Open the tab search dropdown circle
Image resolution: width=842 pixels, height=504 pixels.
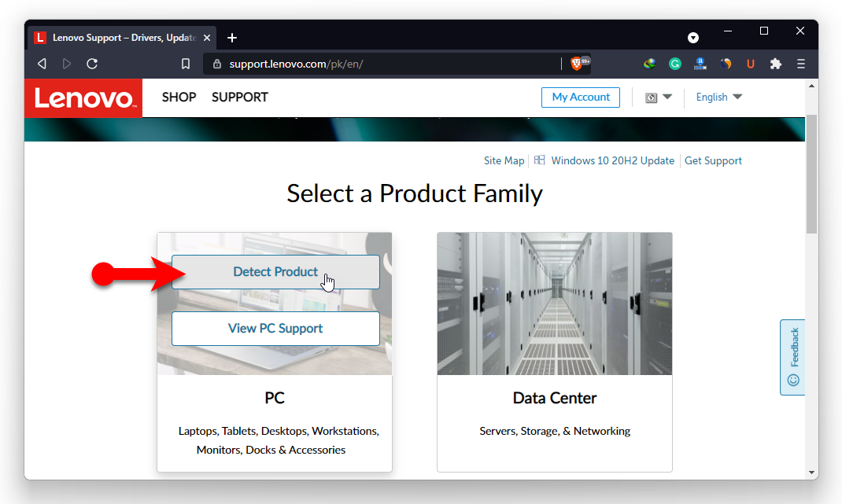[693, 38]
